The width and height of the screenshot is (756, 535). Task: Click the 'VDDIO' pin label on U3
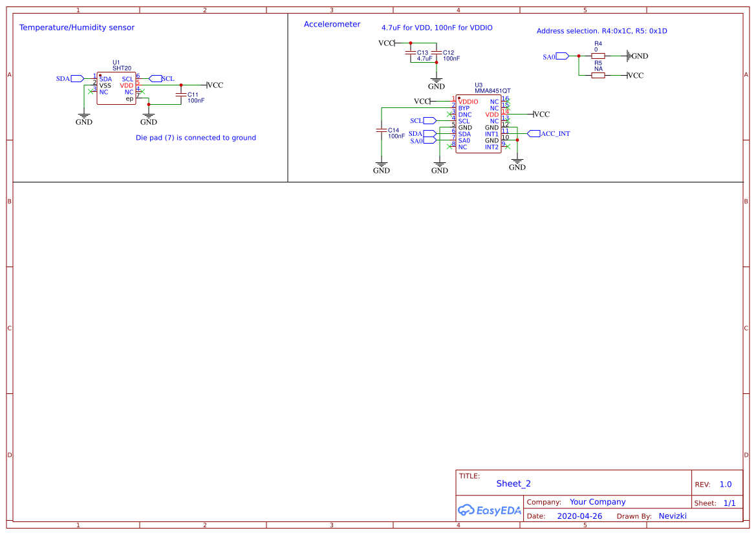pyautogui.click(x=468, y=102)
